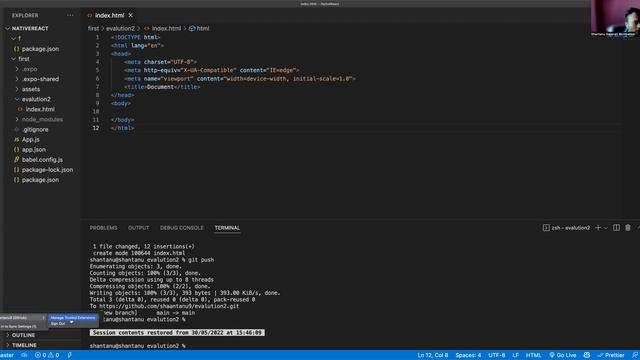
Task: Expand the node_modules folder
Action: (x=42, y=119)
